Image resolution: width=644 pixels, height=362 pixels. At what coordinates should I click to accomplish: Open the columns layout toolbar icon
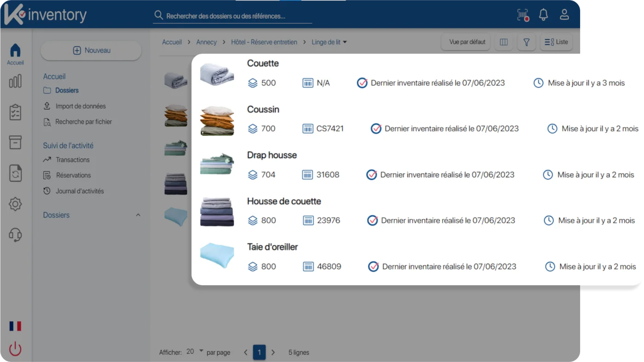click(x=504, y=42)
